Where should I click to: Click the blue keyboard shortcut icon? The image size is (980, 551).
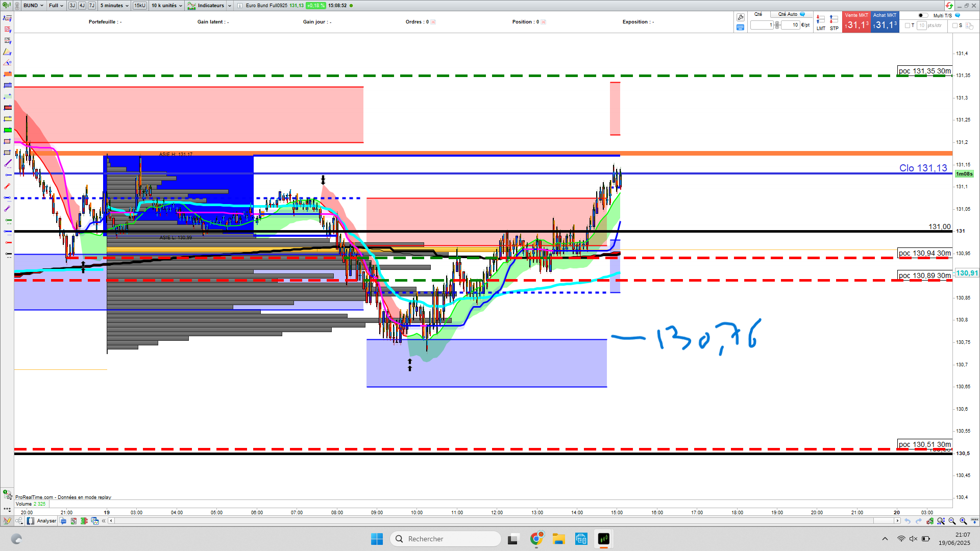[740, 28]
